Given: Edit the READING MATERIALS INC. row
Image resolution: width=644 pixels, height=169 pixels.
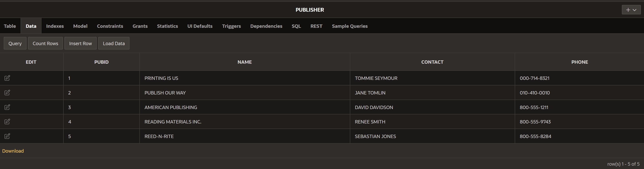Looking at the screenshot, I should click(x=7, y=122).
